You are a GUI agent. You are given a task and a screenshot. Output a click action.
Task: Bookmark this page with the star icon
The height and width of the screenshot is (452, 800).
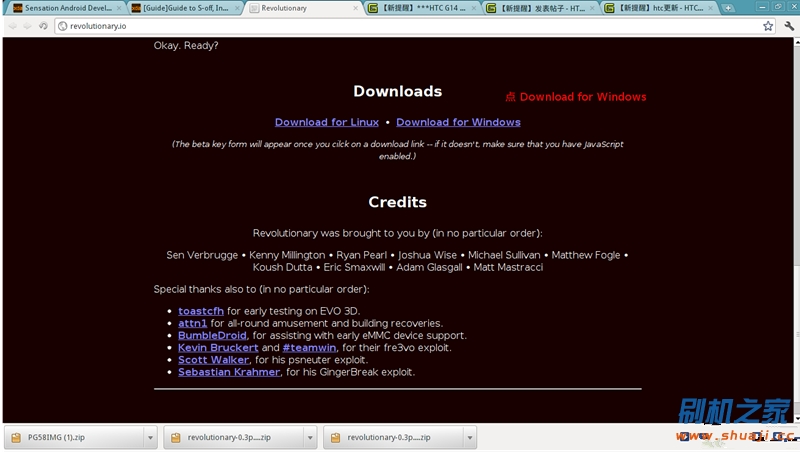pyautogui.click(x=768, y=26)
